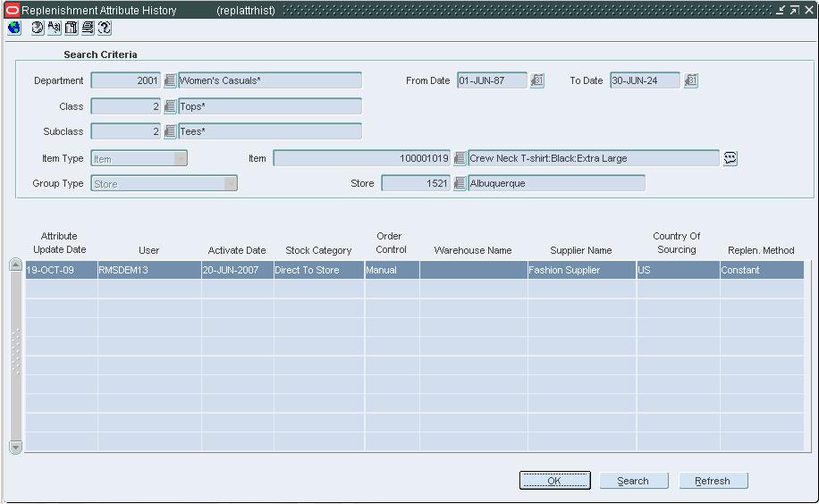Click the blue globe toolbar icon
The width and height of the screenshot is (819, 504).
coord(14,28)
